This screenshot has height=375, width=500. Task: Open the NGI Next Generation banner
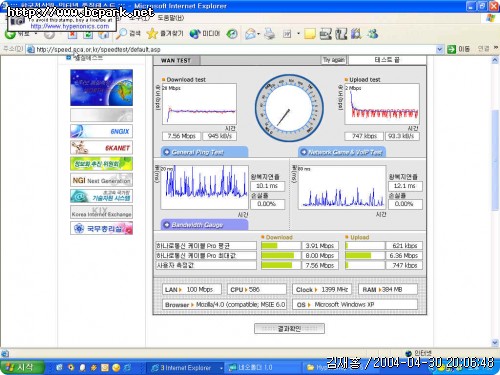pyautogui.click(x=101, y=180)
